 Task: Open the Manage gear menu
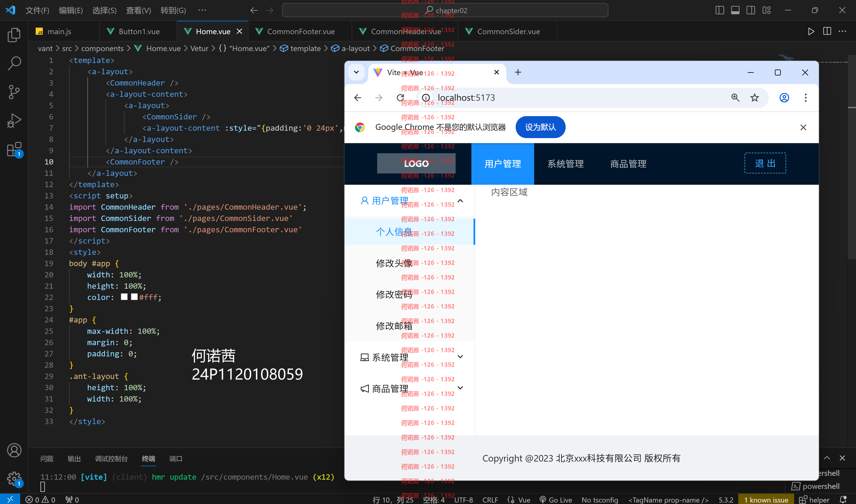point(14,478)
